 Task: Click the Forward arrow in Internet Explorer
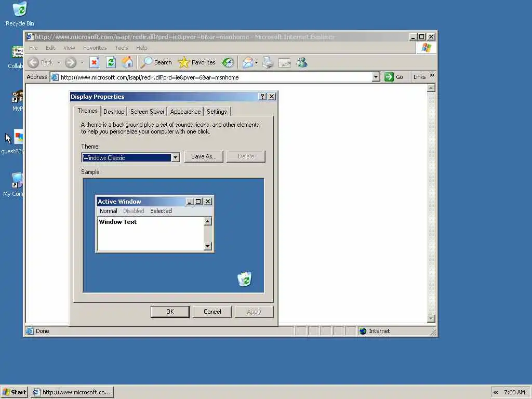tap(71, 62)
